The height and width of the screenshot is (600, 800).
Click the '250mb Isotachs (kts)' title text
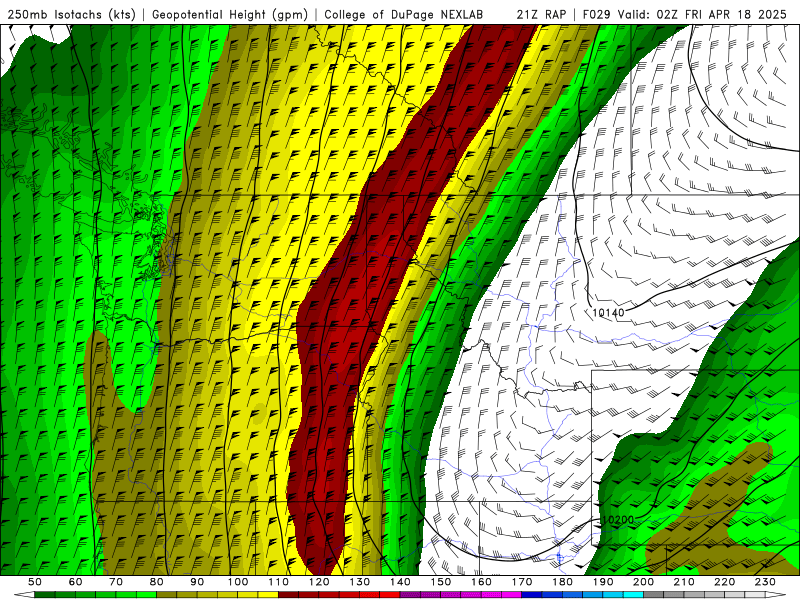coord(71,15)
